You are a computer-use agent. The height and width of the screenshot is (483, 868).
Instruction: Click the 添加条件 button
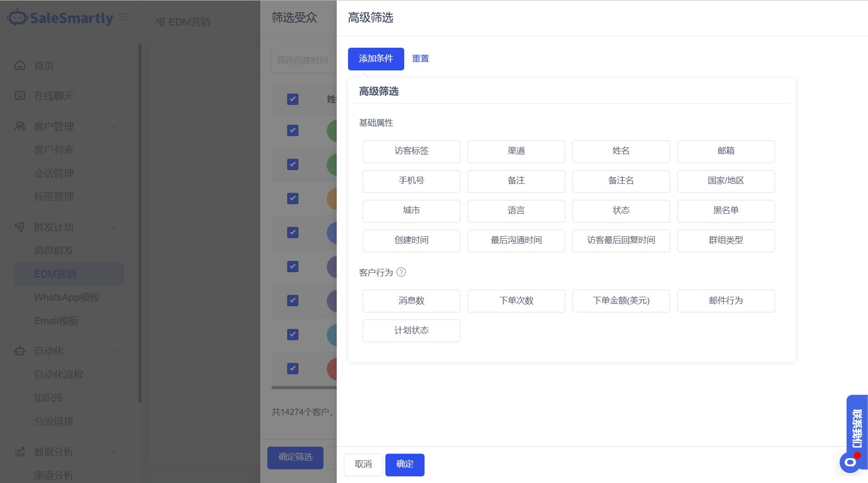pos(376,59)
